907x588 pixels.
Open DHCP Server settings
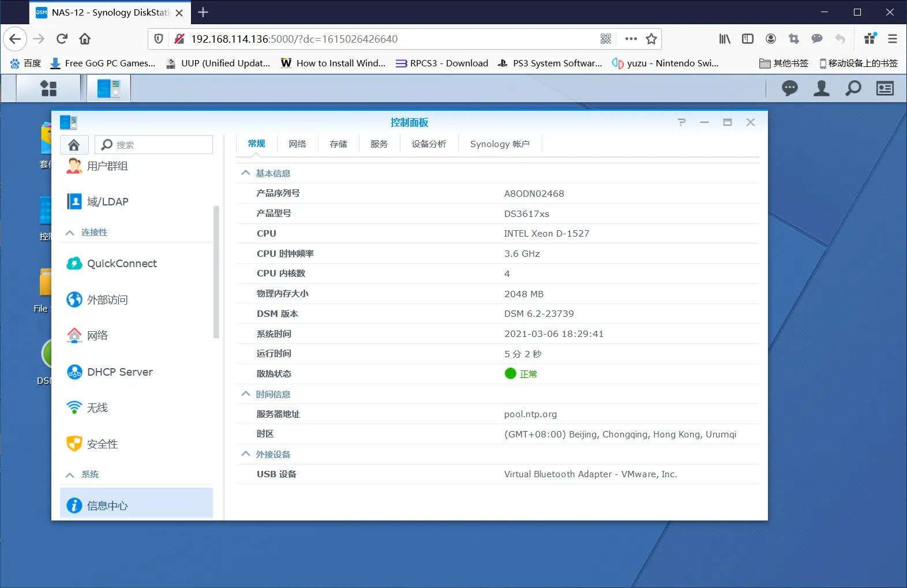[x=136, y=372]
